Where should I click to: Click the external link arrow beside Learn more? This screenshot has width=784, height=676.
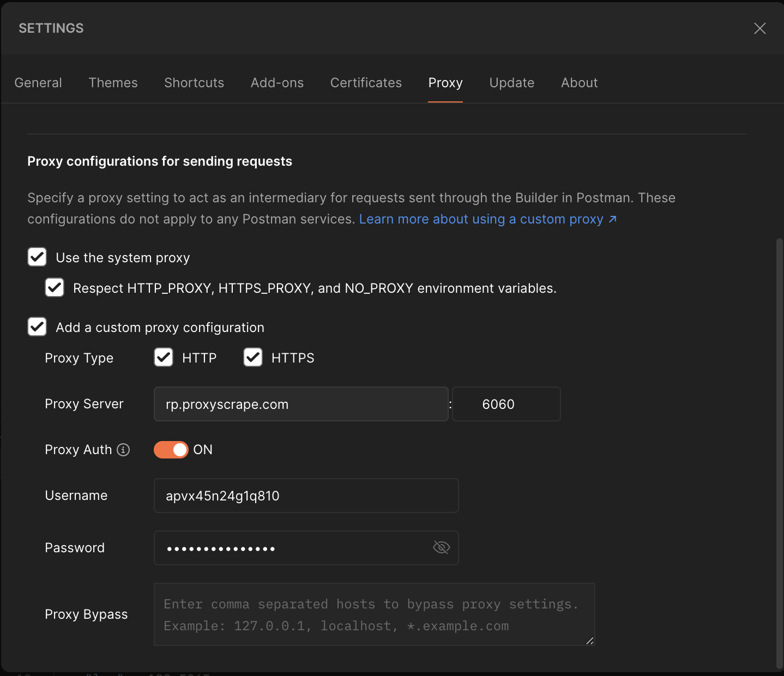click(x=612, y=219)
